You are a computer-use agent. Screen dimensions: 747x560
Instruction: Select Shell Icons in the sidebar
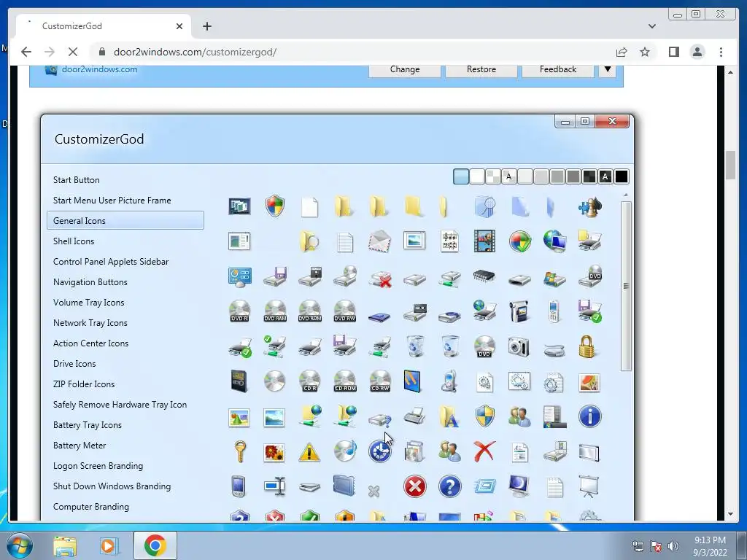pos(74,241)
